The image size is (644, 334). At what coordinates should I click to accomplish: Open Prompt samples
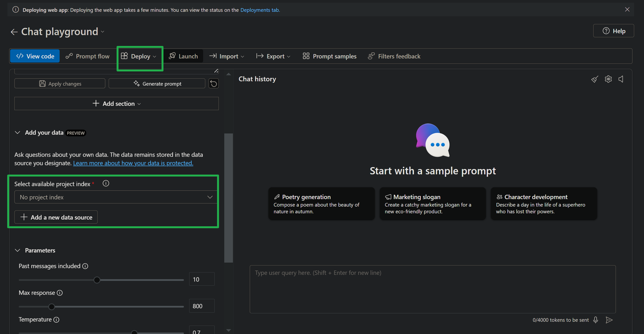coord(330,56)
